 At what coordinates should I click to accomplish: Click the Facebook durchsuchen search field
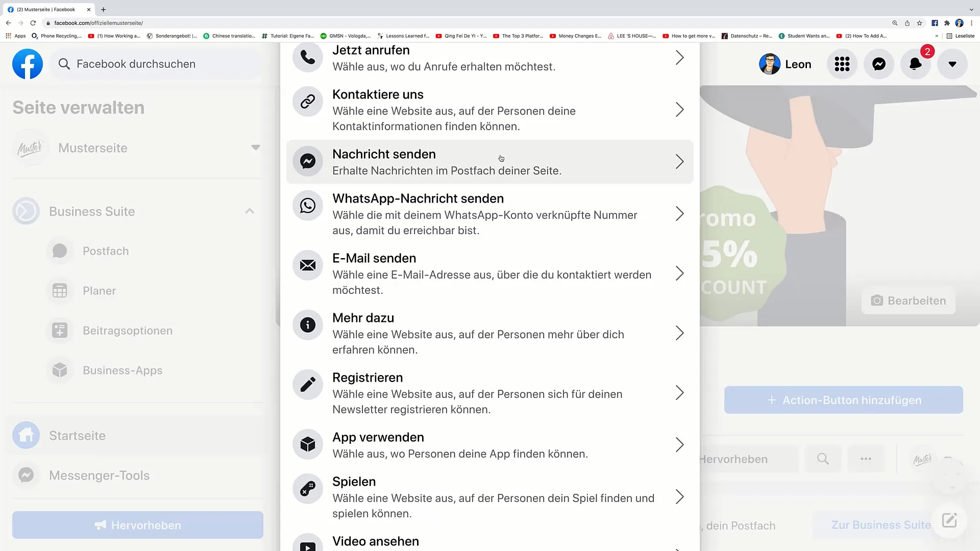156,64
